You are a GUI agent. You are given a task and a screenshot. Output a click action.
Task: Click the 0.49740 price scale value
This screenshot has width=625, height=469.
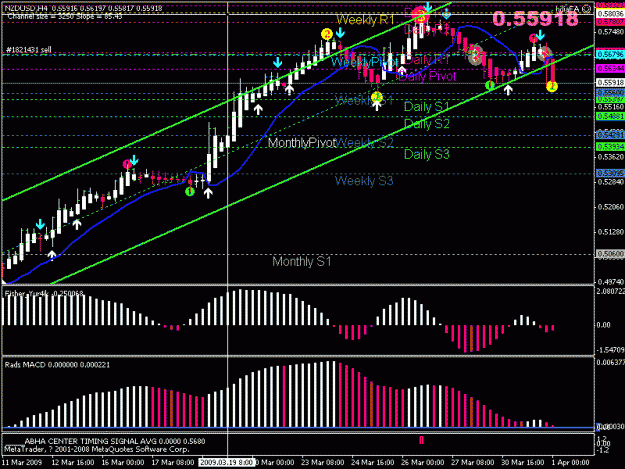tap(610, 282)
